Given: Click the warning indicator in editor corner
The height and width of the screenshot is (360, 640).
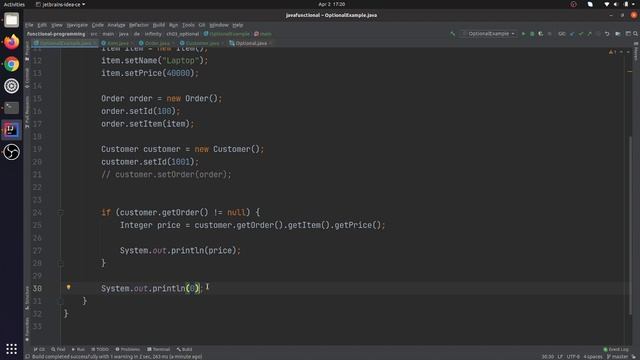Looking at the screenshot, I should tap(612, 52).
